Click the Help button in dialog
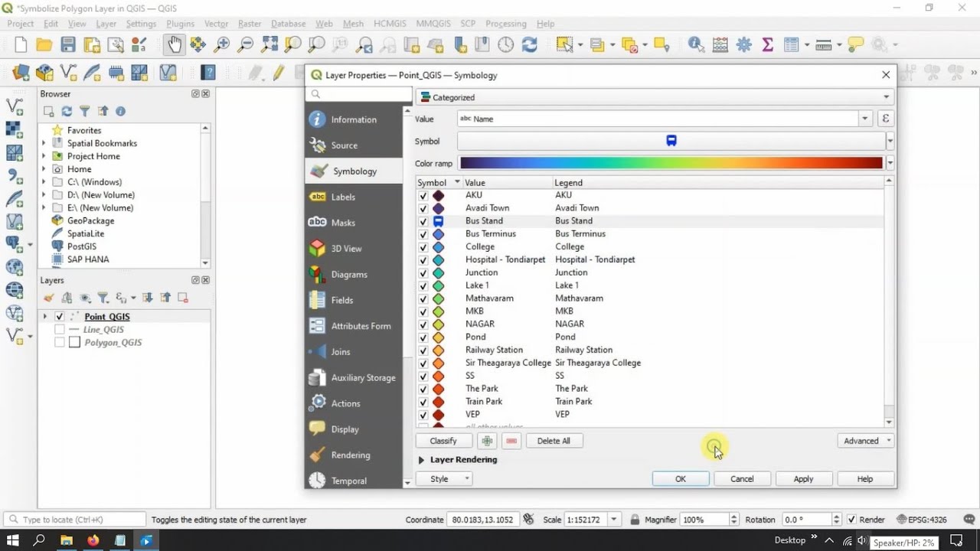Viewport: 980px width, 551px height. pyautogui.click(x=864, y=479)
